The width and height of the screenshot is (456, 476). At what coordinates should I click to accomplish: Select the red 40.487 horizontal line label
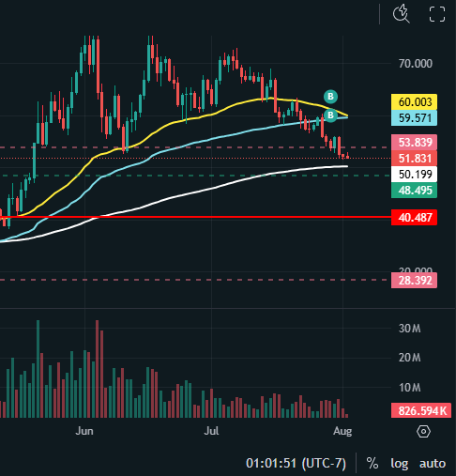414,217
